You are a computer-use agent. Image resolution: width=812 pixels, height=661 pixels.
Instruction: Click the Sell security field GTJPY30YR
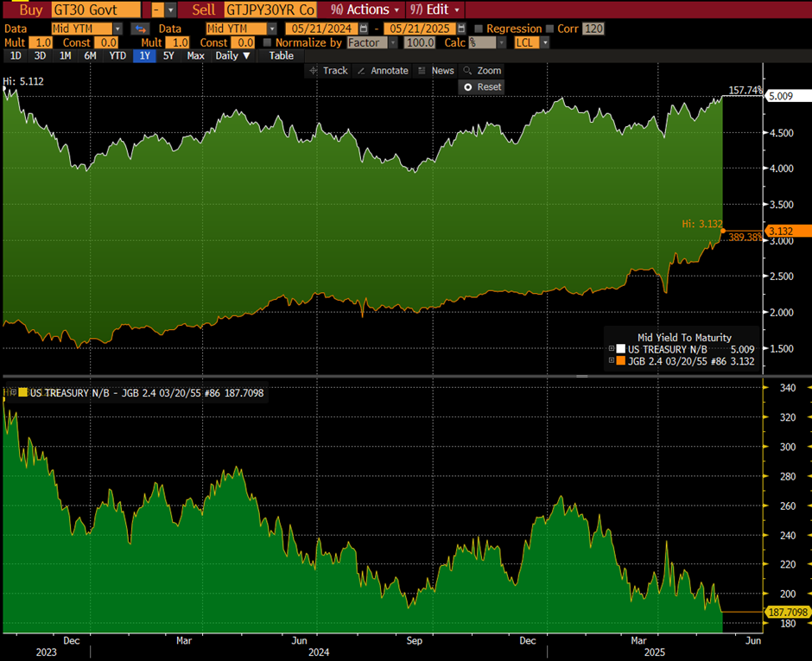coord(270,10)
